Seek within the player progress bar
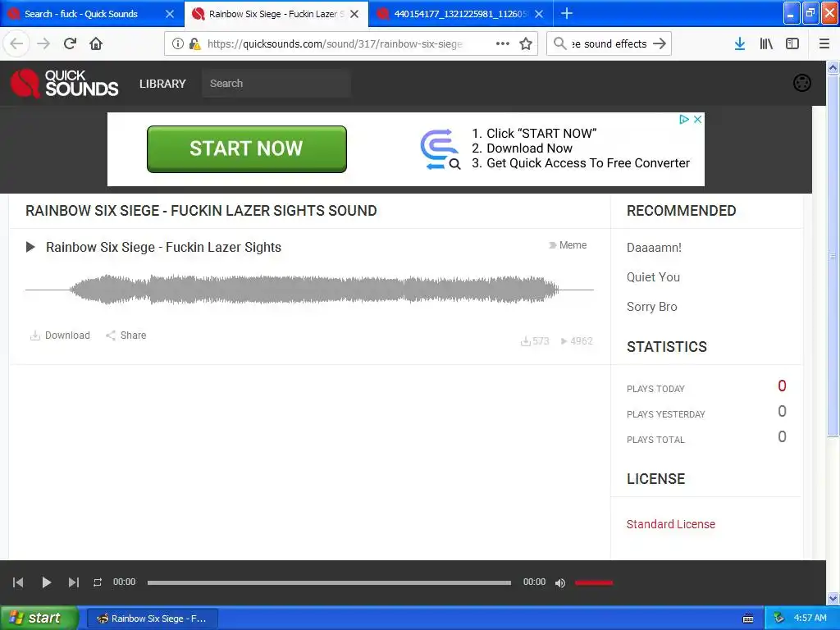Screen dimensions: 840x630 (x=329, y=583)
